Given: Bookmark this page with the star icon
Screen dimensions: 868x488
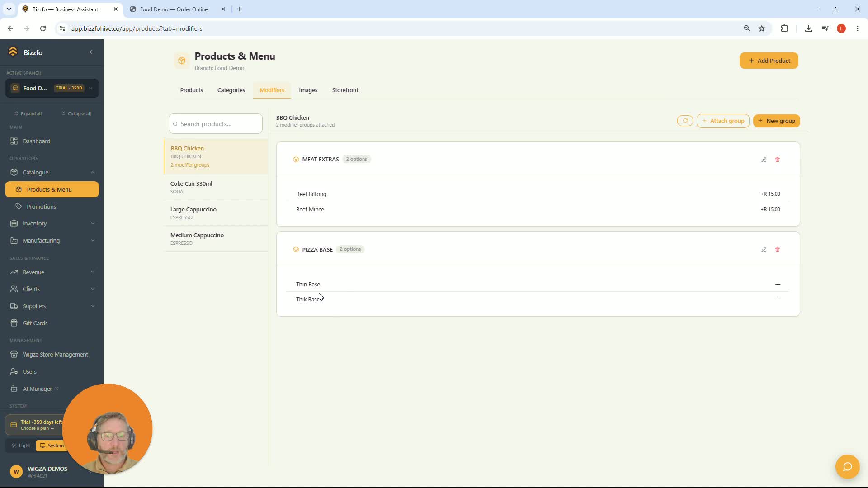Looking at the screenshot, I should pyautogui.click(x=762, y=28).
